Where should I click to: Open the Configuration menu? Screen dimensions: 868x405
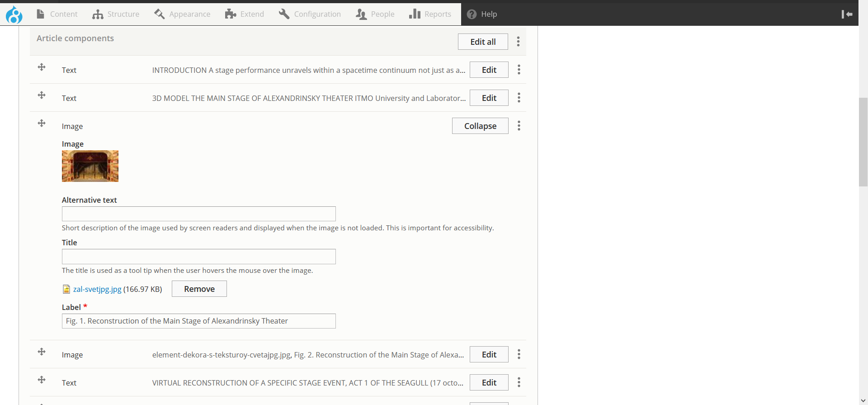pos(310,14)
